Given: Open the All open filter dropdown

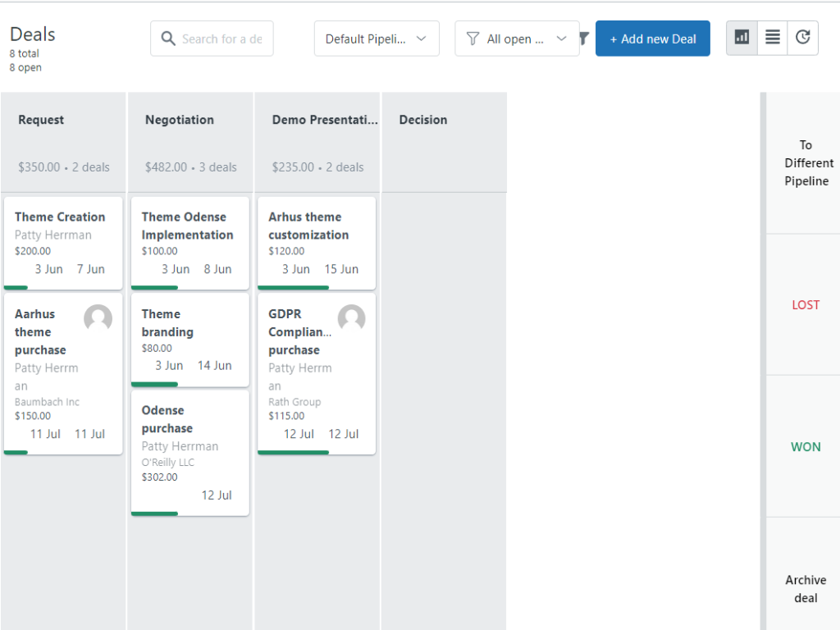Looking at the screenshot, I should 517,39.
